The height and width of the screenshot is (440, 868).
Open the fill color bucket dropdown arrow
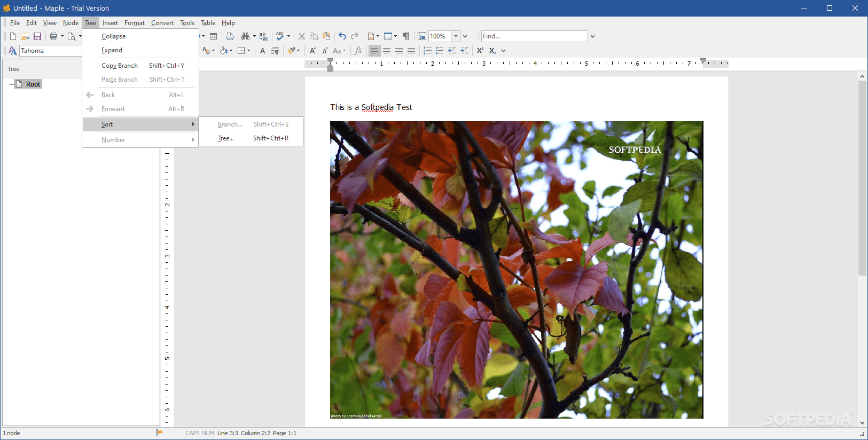[231, 51]
